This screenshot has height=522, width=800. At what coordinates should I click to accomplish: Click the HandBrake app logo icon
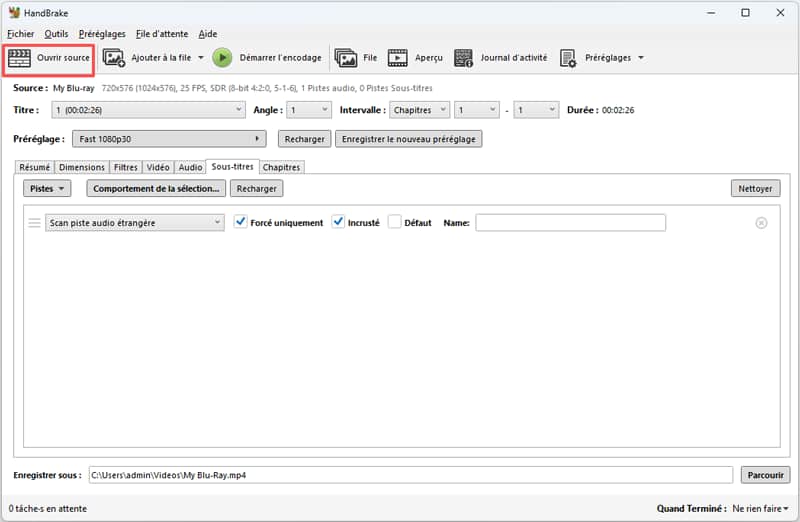point(14,13)
